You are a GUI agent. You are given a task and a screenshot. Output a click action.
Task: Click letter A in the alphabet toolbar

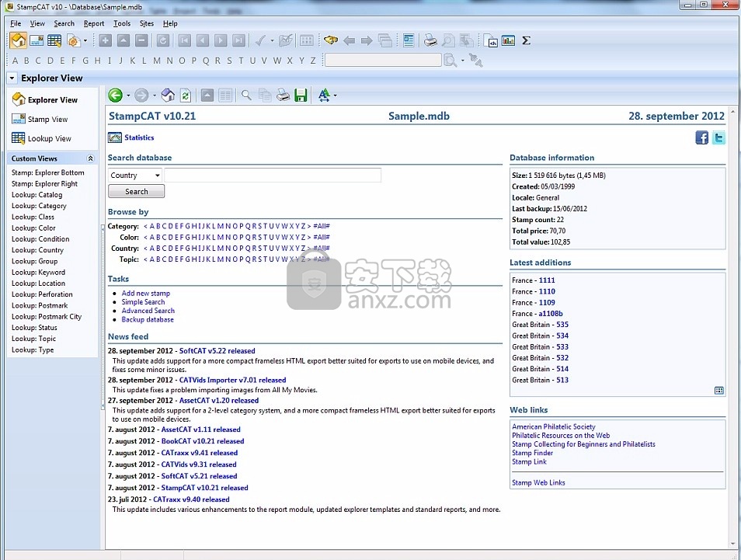tap(15, 61)
